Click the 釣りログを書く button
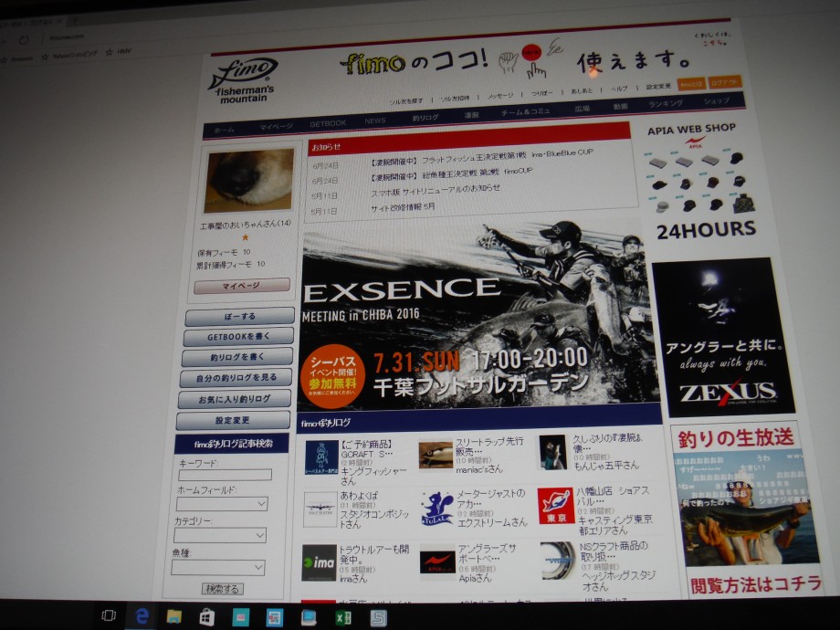 point(237,357)
